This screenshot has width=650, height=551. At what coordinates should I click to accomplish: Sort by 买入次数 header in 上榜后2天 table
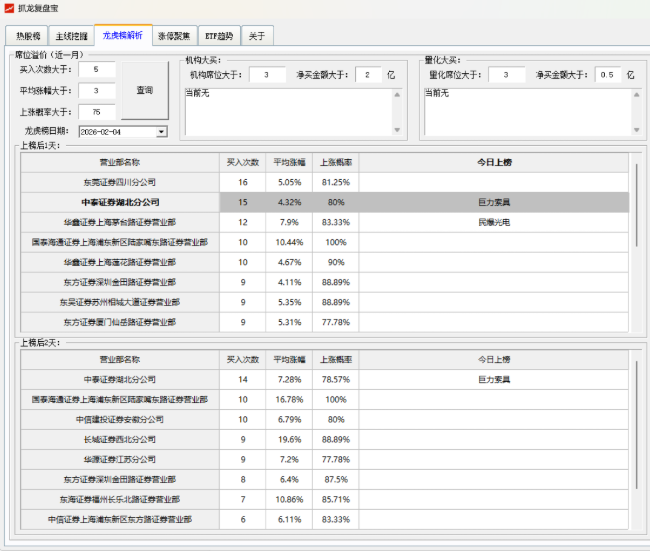click(243, 360)
